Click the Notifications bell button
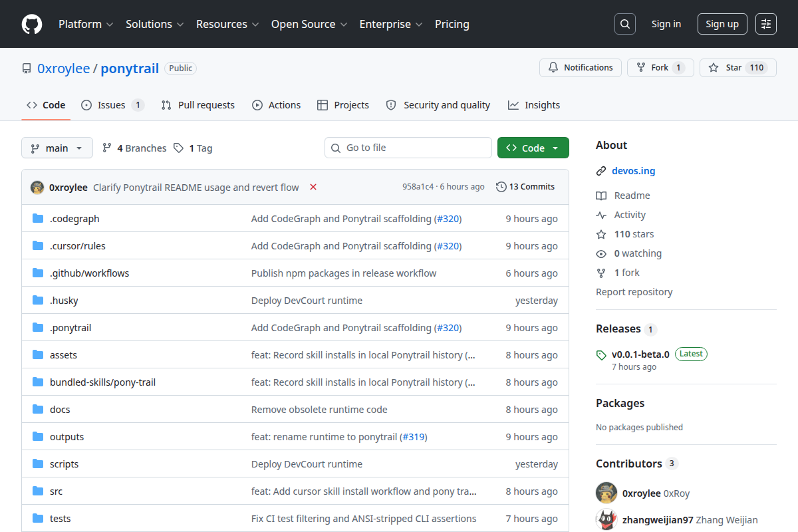The image size is (798, 532). point(581,68)
